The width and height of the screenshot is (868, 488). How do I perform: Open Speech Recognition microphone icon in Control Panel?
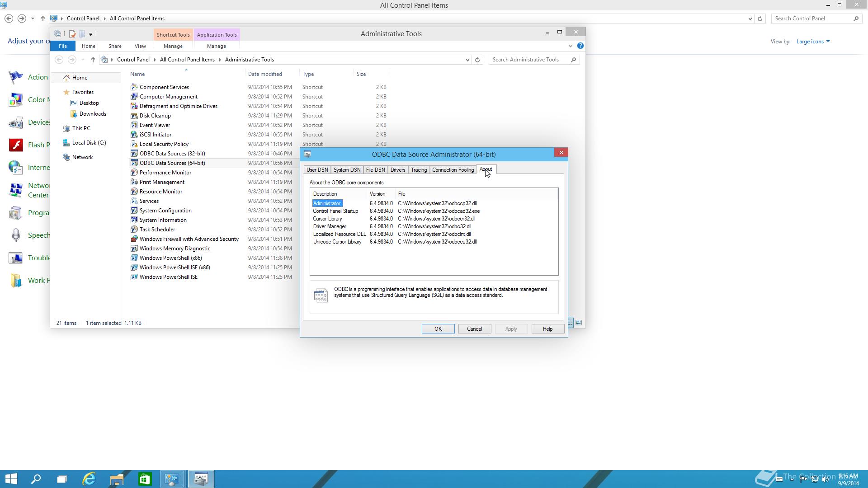(16, 235)
